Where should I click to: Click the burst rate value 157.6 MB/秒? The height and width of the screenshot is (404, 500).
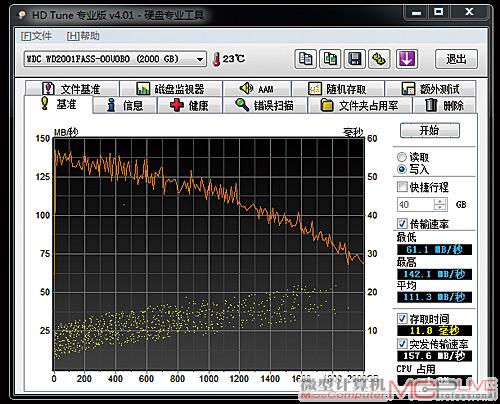[434, 356]
